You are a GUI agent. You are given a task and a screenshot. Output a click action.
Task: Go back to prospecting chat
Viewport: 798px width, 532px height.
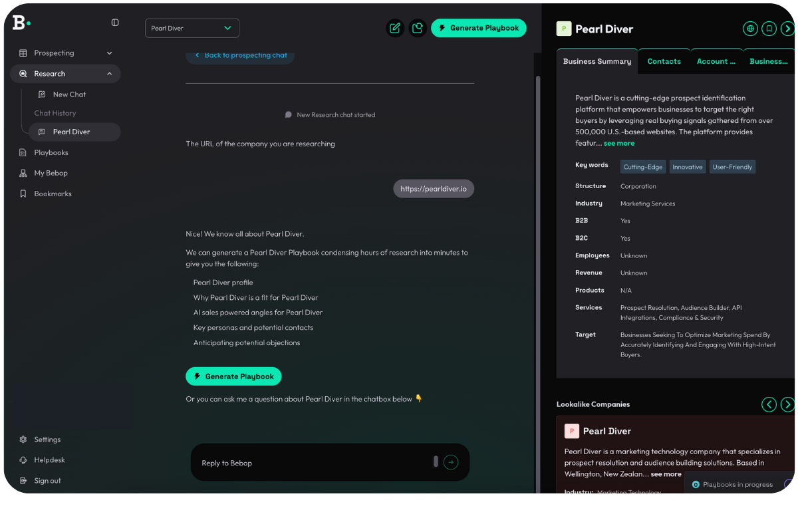tap(240, 55)
